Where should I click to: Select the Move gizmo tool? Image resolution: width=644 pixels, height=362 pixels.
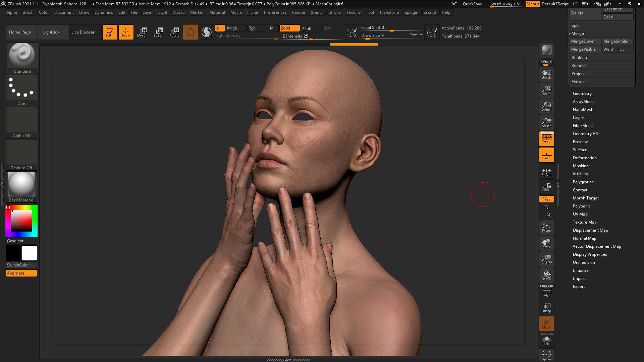tap(142, 32)
